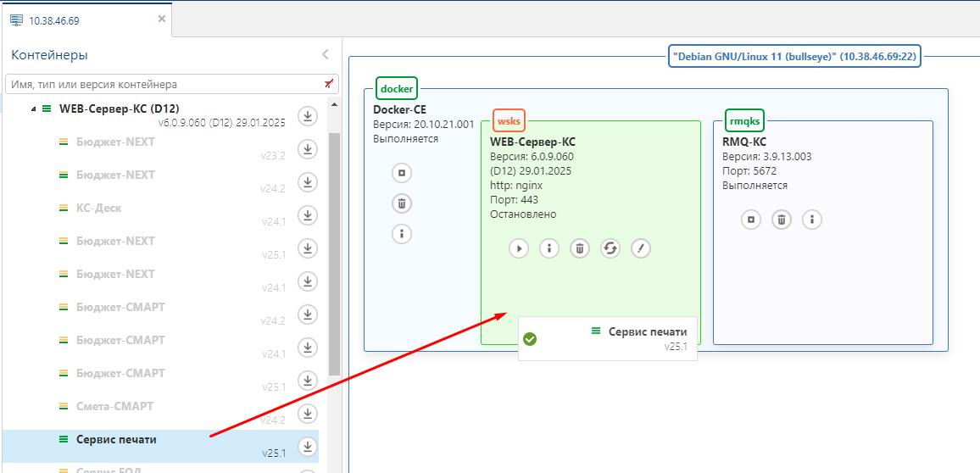The height and width of the screenshot is (473, 980).
Task: Focus the container name search field
Action: pos(172,84)
